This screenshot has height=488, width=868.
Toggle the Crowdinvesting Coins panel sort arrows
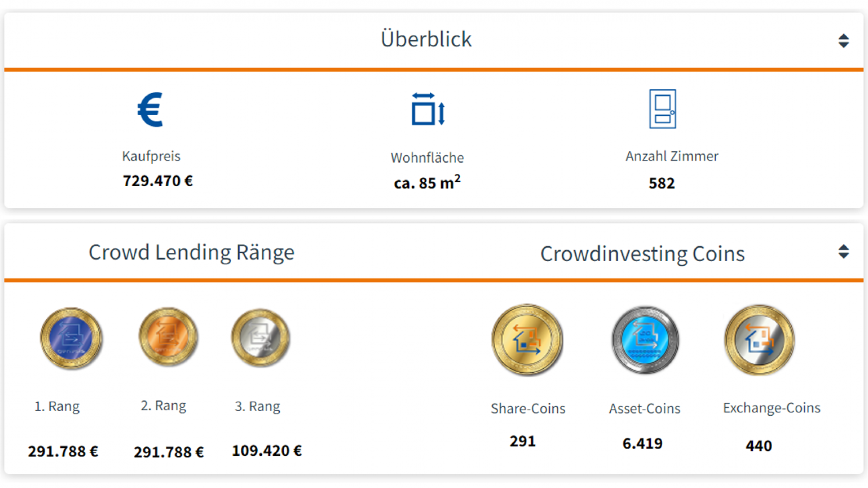point(843,252)
